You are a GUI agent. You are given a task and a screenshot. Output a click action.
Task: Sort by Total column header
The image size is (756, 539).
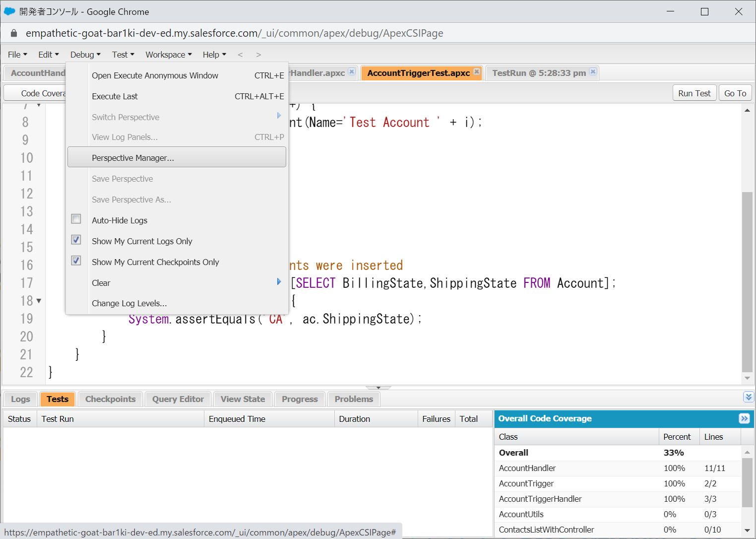coord(474,419)
